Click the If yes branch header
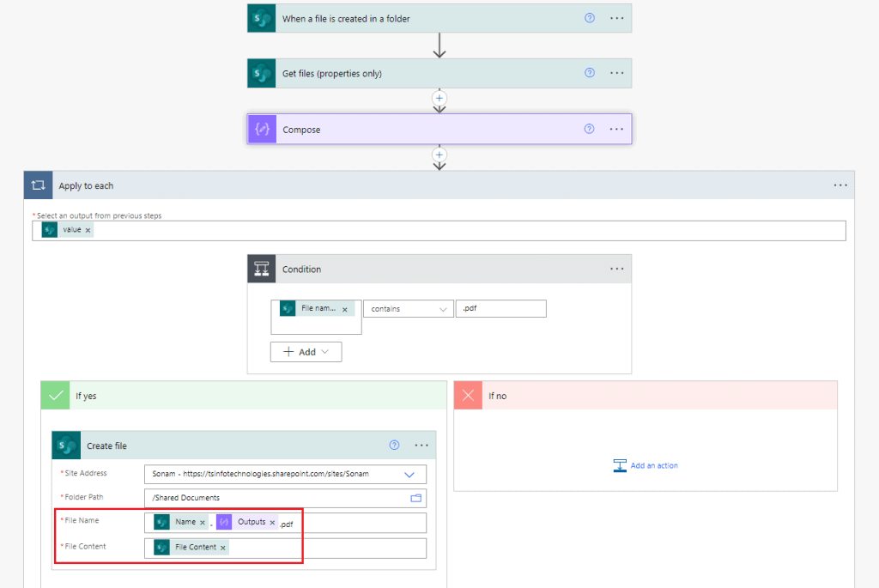The height and width of the screenshot is (588, 879). click(x=244, y=395)
